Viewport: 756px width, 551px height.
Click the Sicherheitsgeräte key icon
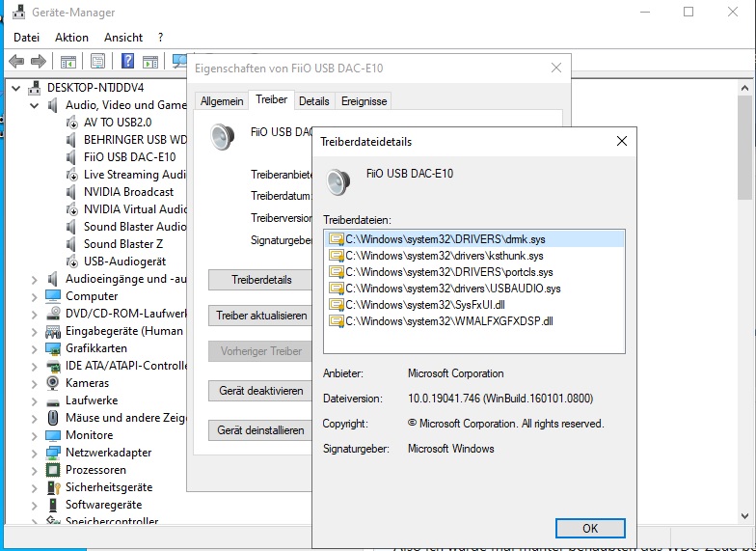tap(53, 487)
